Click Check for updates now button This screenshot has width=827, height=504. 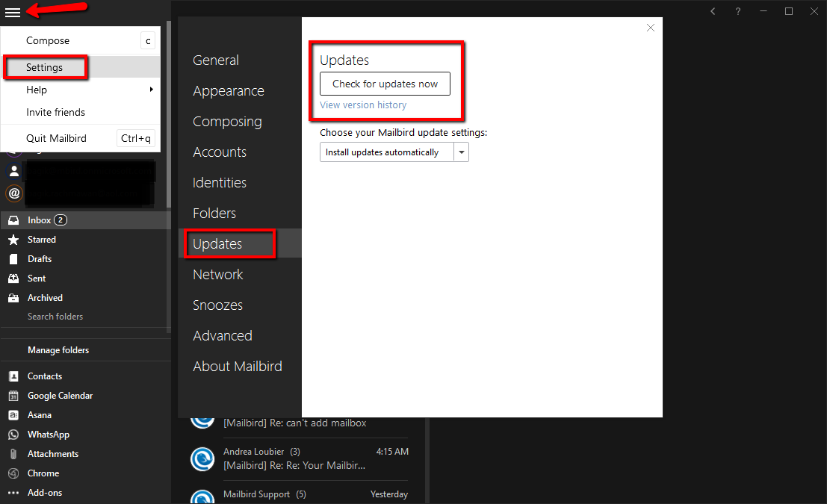click(x=385, y=84)
